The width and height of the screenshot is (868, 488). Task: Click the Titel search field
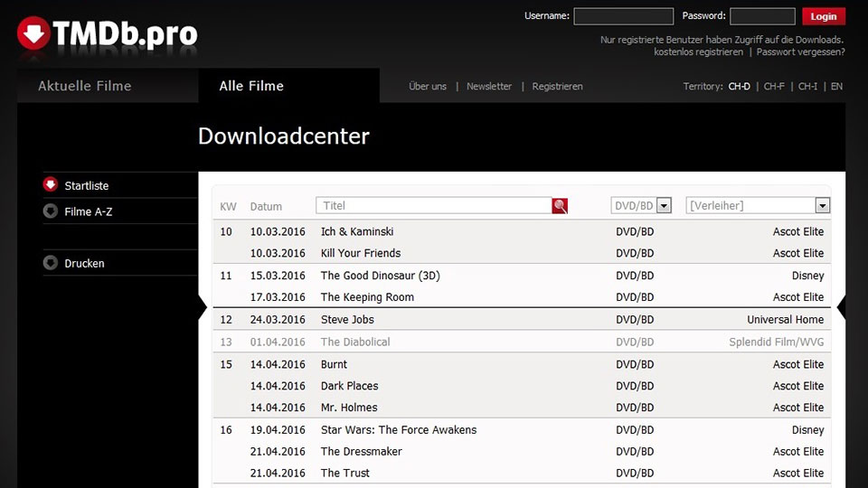434,206
